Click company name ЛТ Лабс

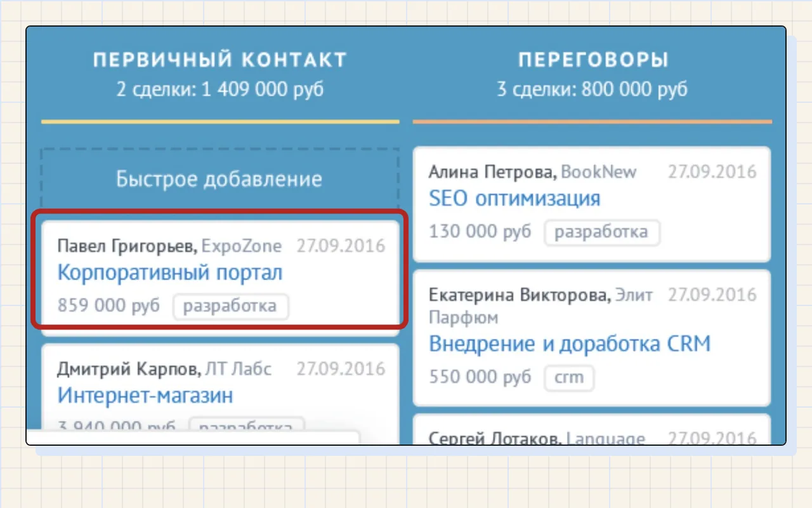tap(238, 369)
